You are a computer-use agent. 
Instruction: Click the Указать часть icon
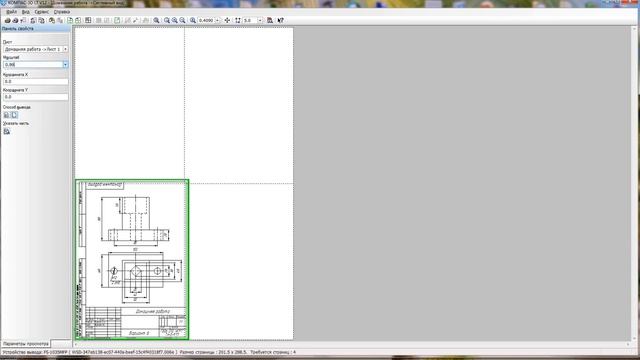click(7, 131)
